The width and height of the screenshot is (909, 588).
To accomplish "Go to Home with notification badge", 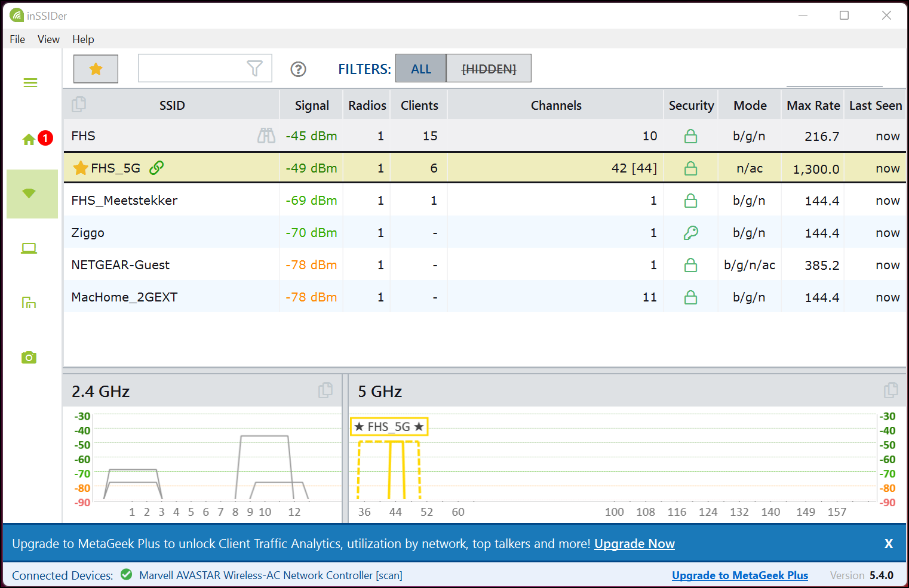I will 37,138.
